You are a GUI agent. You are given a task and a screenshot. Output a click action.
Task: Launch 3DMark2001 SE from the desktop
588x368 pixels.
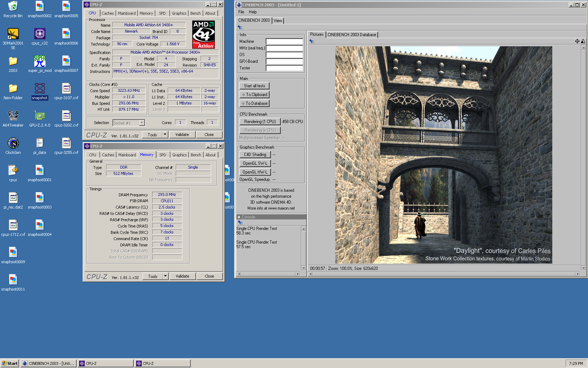tap(13, 39)
